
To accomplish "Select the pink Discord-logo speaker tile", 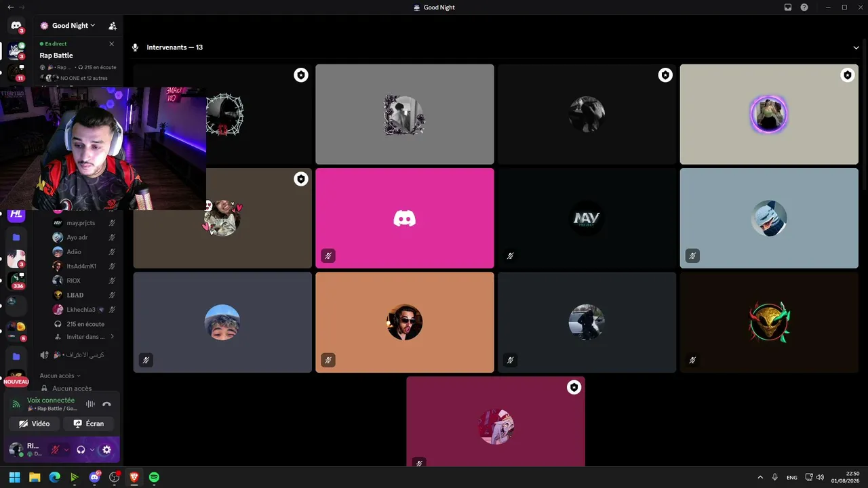I will (x=405, y=218).
